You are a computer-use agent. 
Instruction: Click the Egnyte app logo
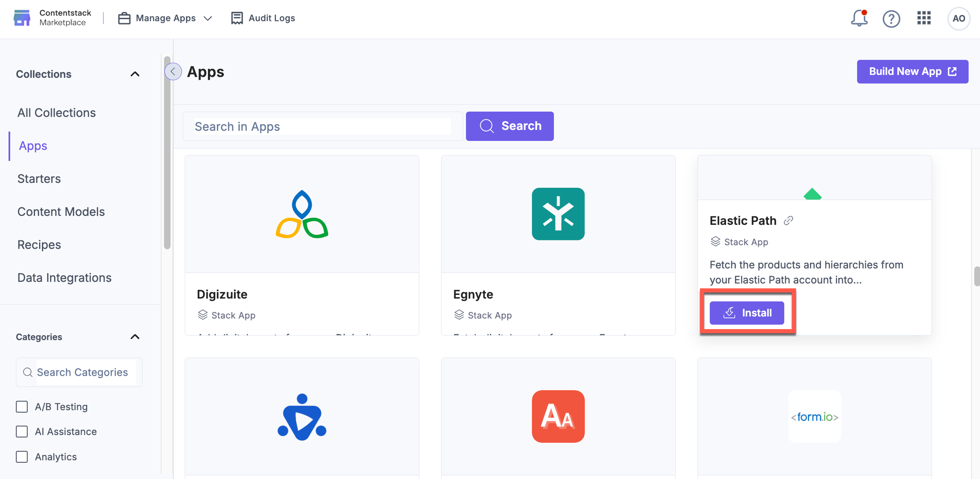[558, 214]
